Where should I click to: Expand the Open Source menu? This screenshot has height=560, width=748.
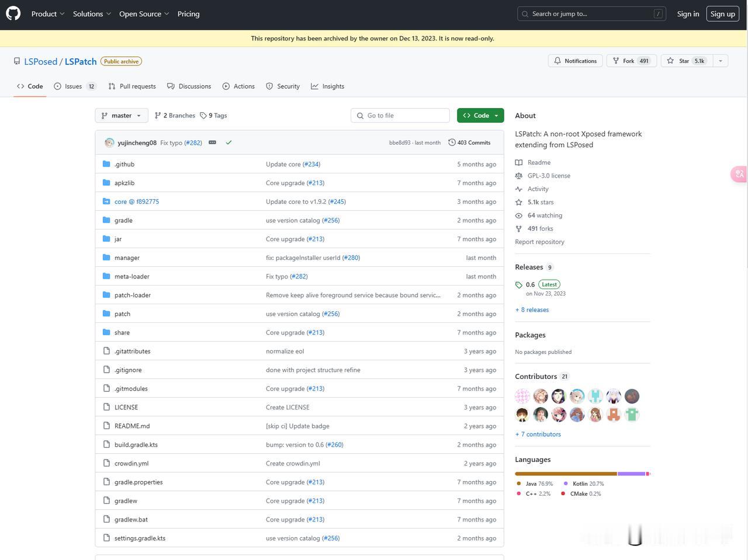pos(144,14)
